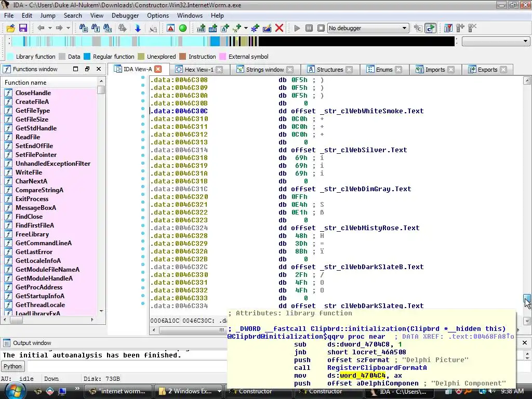Click the breakpoint list toolbar icon
The width and height of the screenshot is (532, 399).
(x=448, y=28)
